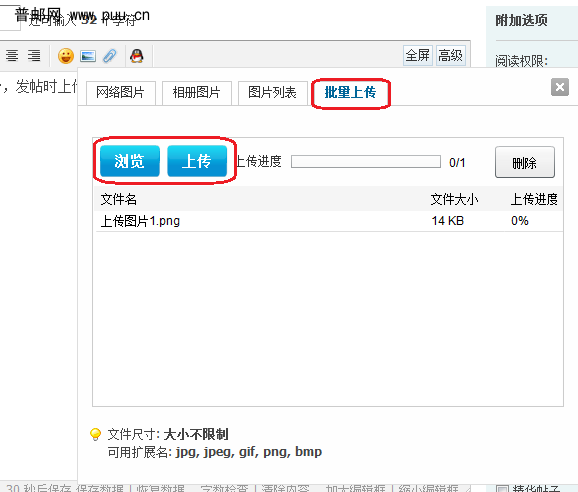Click the 0/1 upload counter

[x=457, y=163]
